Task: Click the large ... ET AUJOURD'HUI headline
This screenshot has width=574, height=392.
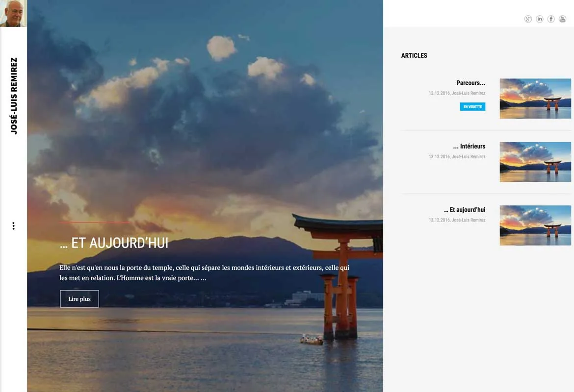Action: (114, 243)
